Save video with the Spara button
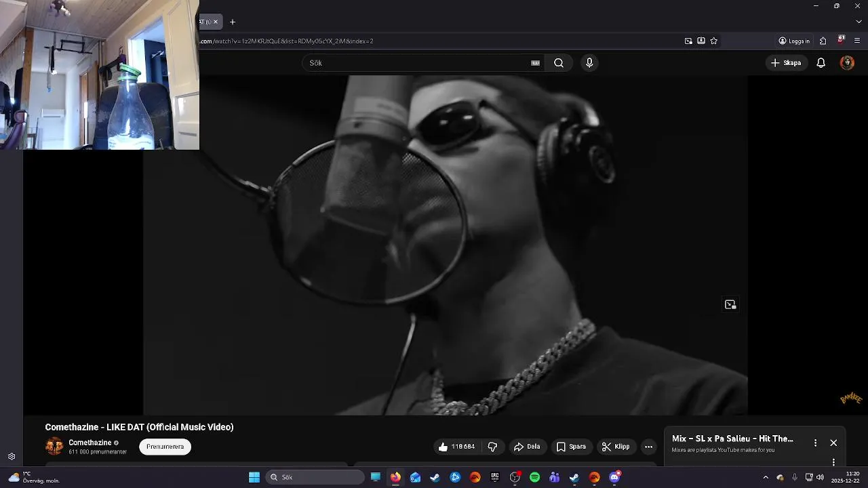 [571, 447]
